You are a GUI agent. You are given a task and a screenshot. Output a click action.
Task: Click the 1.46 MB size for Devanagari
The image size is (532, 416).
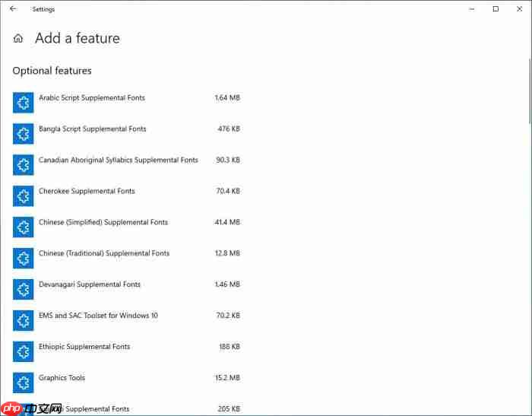(x=227, y=284)
